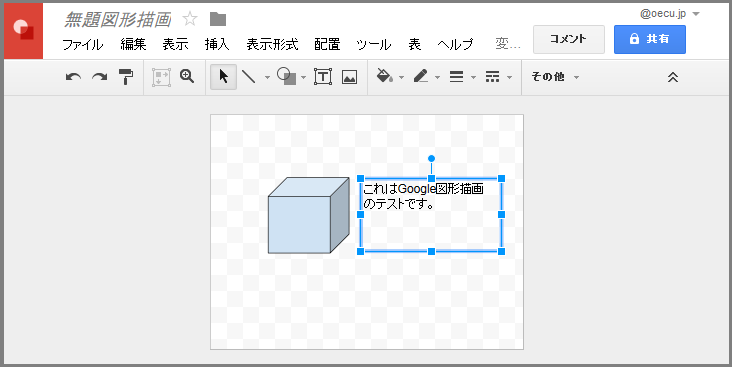This screenshot has width=732, height=367.
Task: Open the line tool dropdown arrow
Action: click(267, 78)
